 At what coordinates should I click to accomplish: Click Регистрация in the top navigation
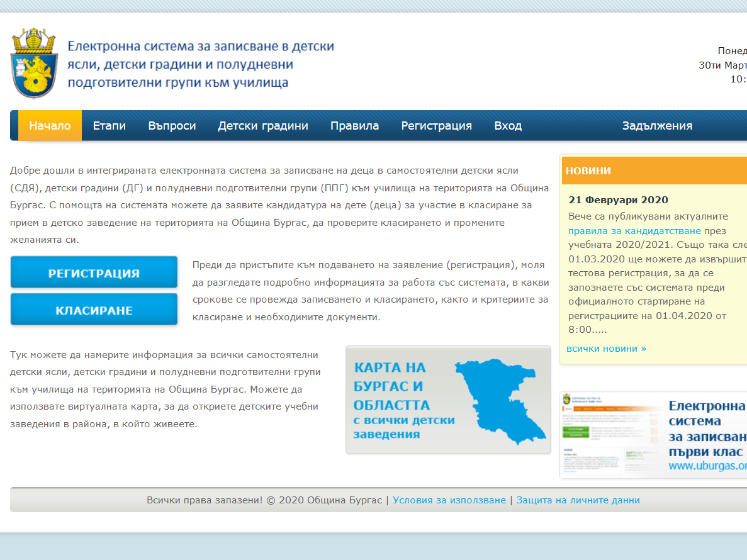pyautogui.click(x=437, y=126)
